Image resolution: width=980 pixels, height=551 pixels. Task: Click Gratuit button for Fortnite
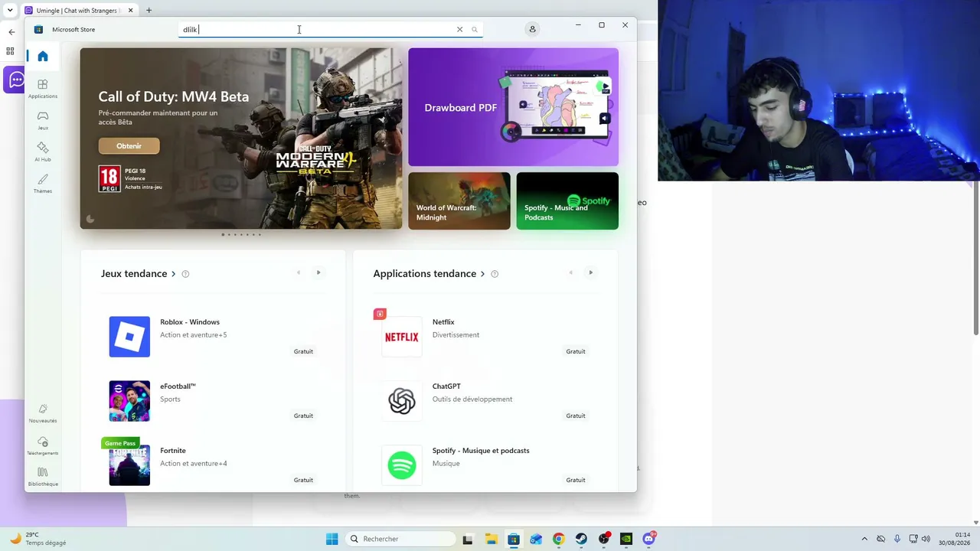pyautogui.click(x=303, y=480)
